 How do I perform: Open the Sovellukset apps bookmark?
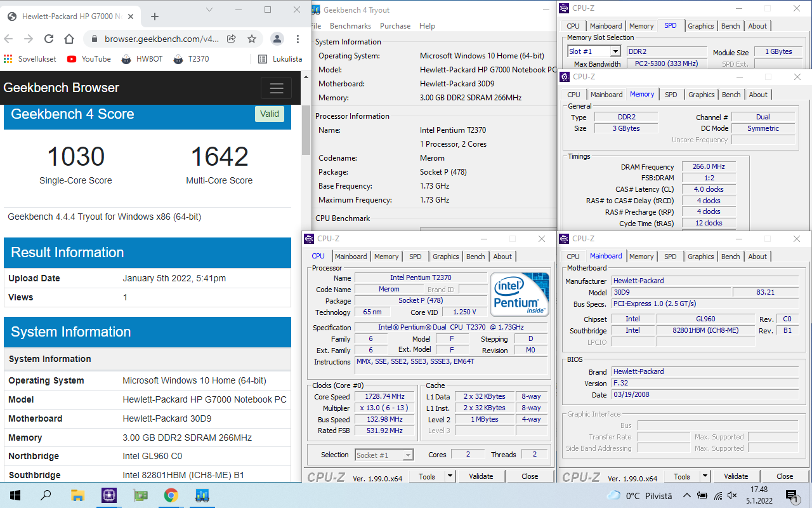click(30, 59)
